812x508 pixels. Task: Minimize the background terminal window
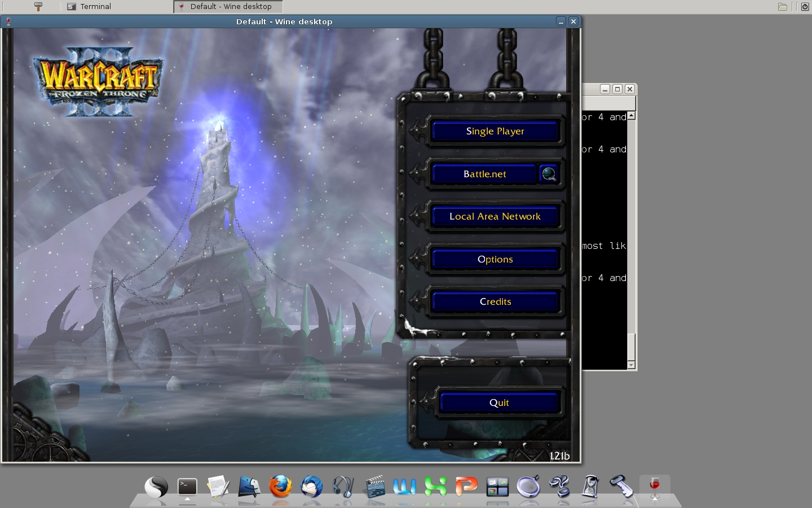605,89
